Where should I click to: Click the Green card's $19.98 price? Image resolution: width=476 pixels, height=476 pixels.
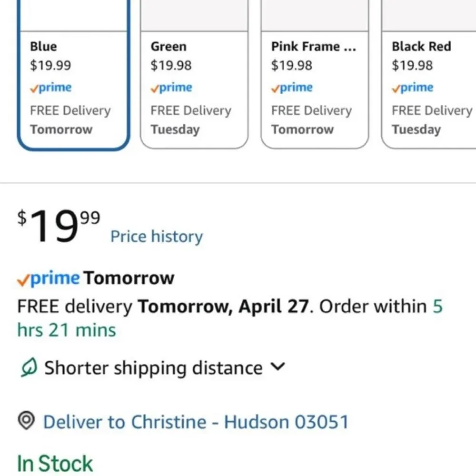pos(171,65)
